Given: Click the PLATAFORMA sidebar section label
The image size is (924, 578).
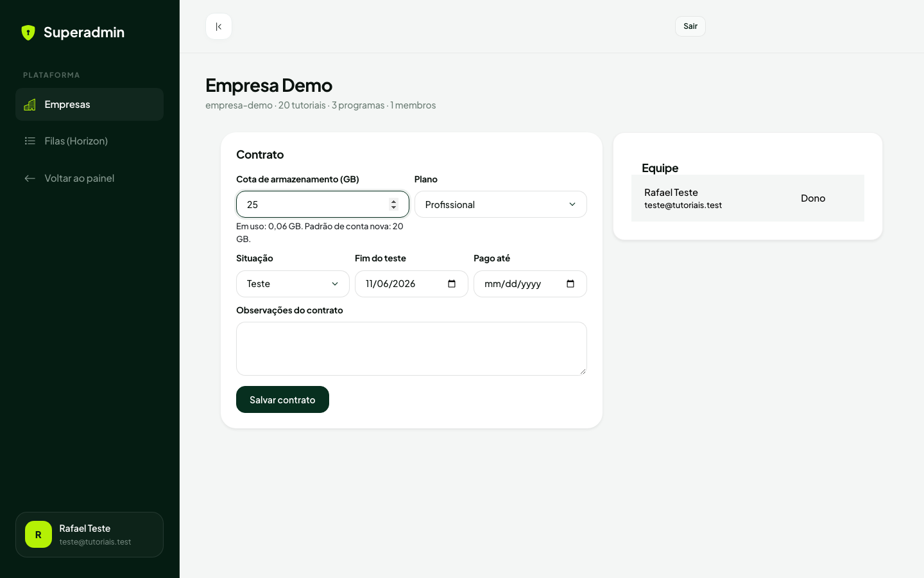Looking at the screenshot, I should [51, 75].
